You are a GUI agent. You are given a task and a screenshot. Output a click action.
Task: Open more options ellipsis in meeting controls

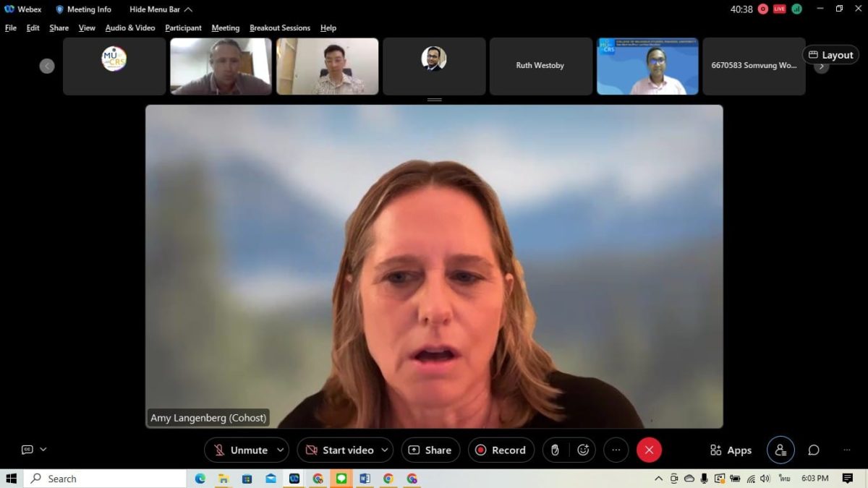[616, 450]
